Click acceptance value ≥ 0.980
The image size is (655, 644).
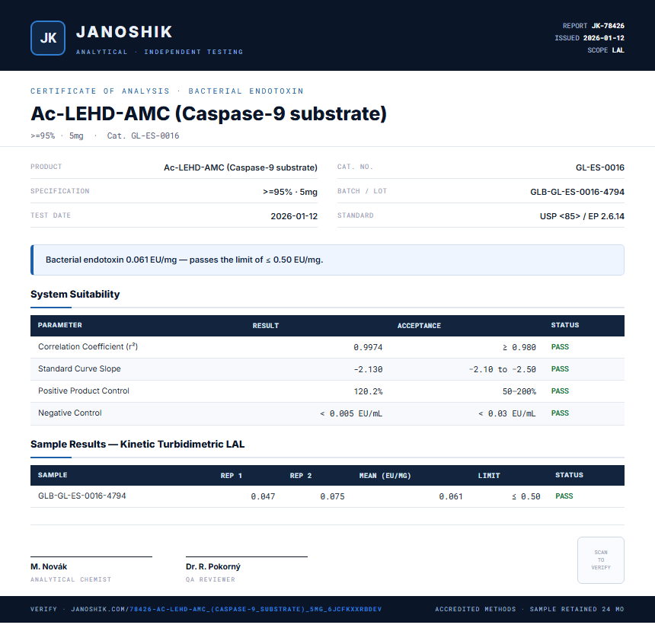(519, 347)
